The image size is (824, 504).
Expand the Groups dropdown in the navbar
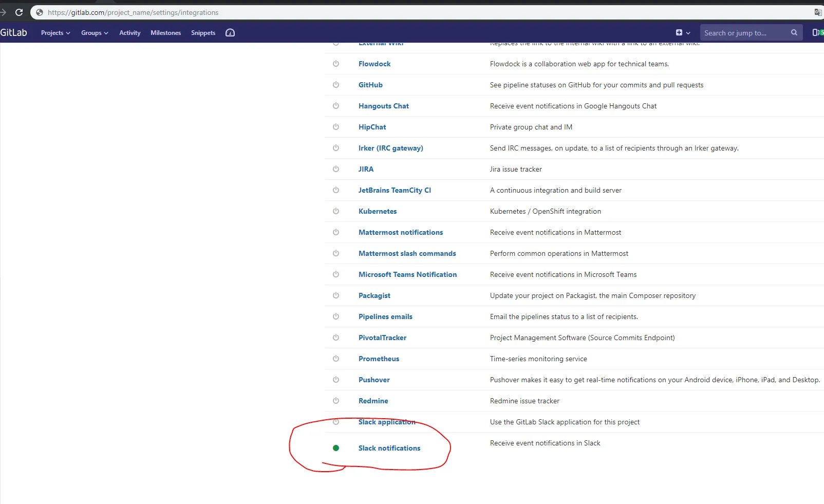(95, 33)
